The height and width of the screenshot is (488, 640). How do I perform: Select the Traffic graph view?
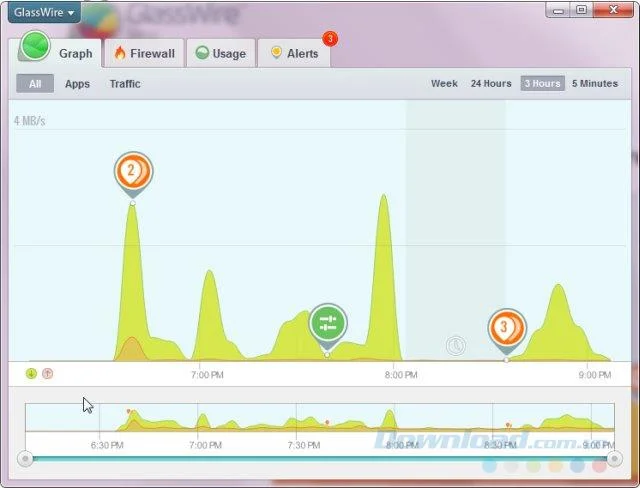point(125,84)
